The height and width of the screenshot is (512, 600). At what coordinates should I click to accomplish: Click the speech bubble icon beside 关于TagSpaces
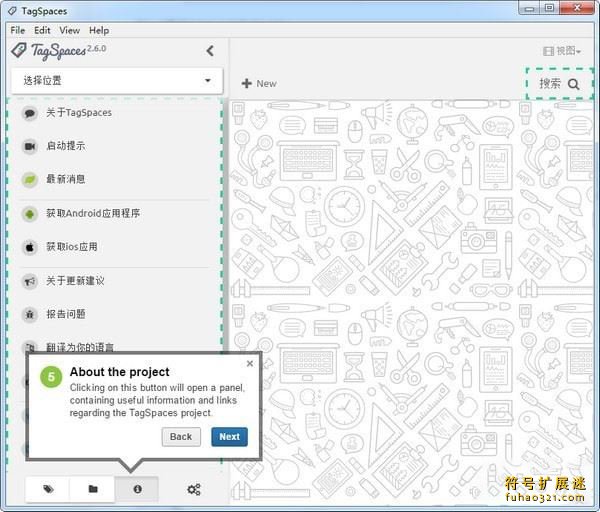coord(29,113)
